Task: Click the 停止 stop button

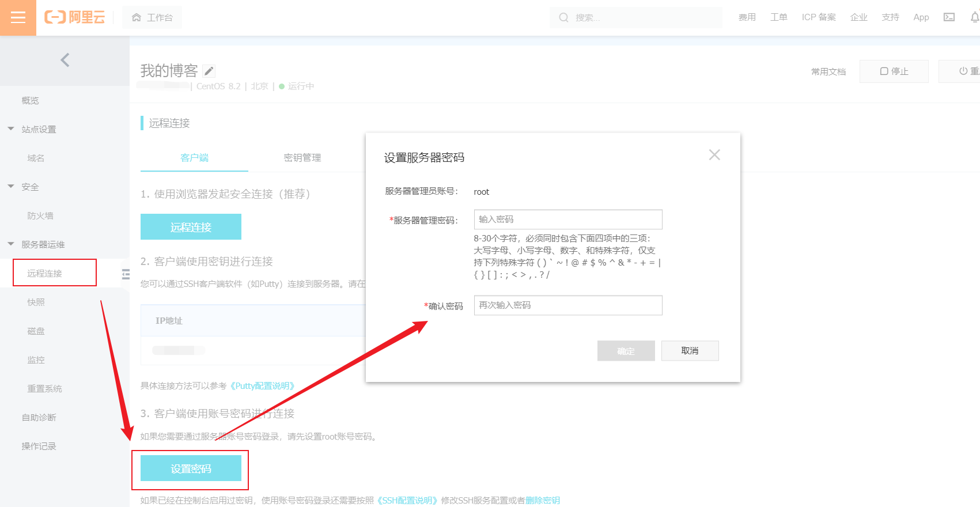Action: (x=894, y=71)
